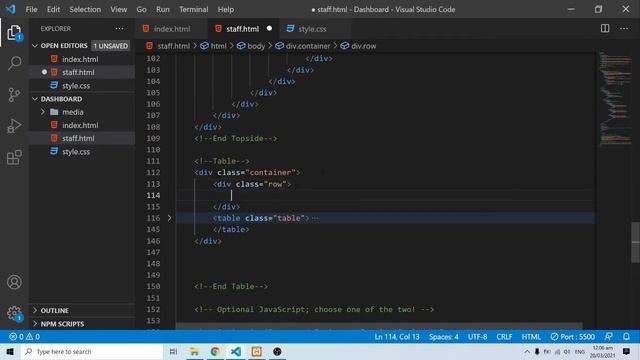Open the Run menu
The image size is (640, 360).
tap(162, 9)
